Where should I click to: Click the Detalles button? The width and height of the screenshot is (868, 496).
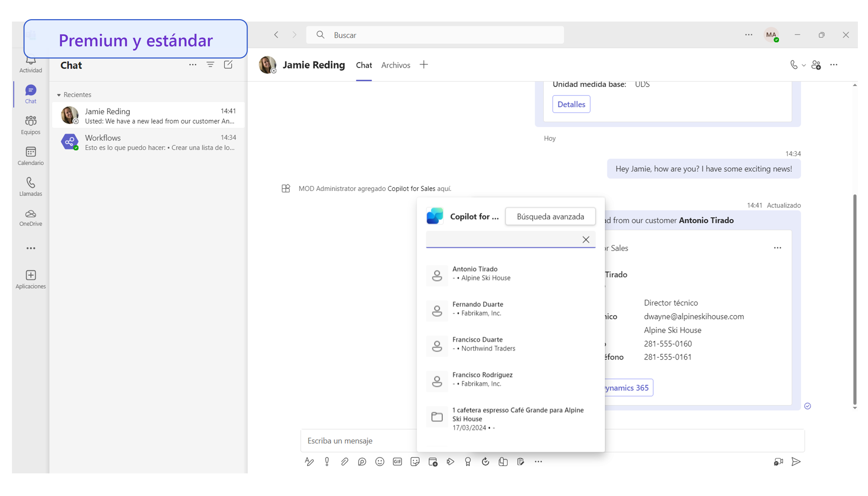[x=571, y=104]
